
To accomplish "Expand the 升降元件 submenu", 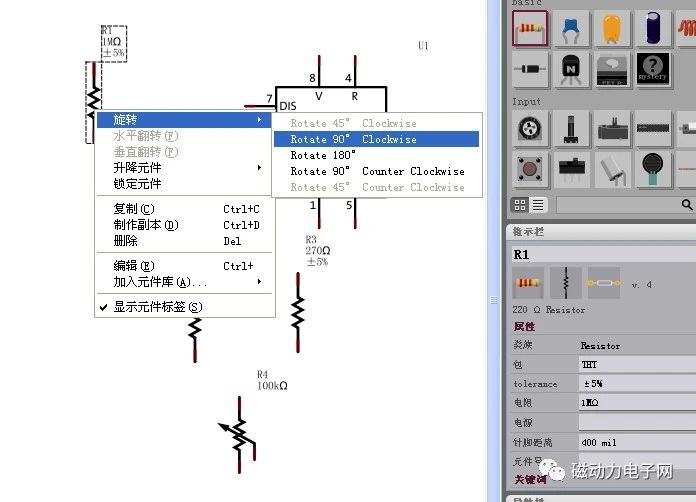I will tap(185, 168).
